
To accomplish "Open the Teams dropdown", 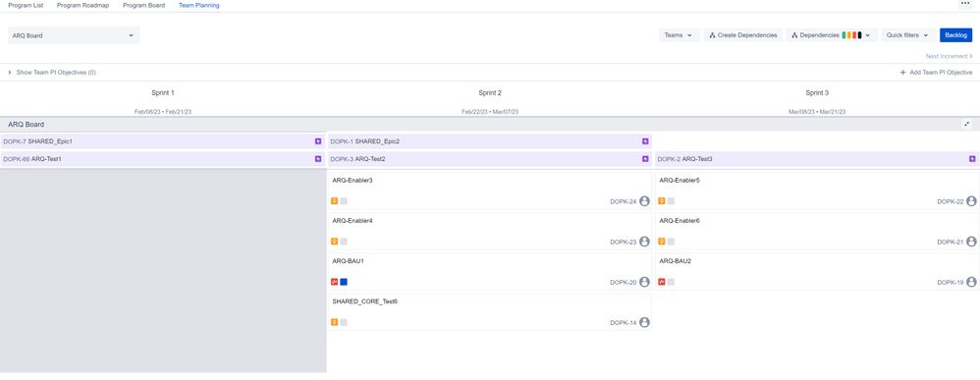I will point(679,35).
